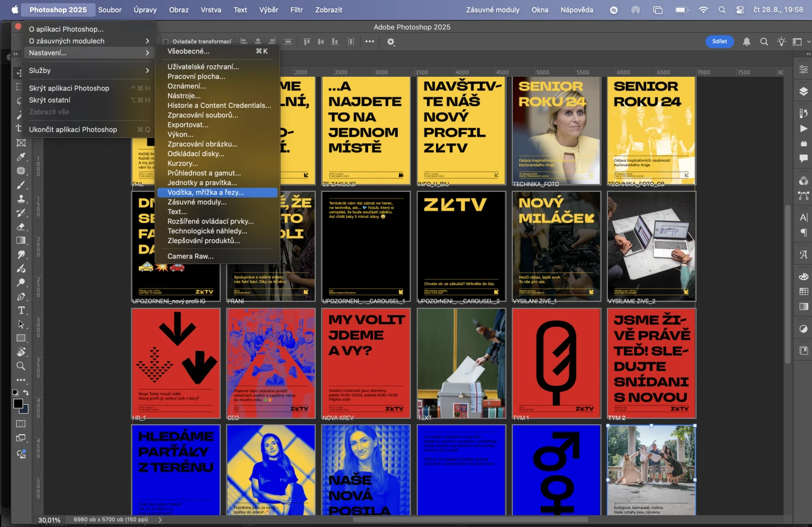Expand the Nastavení submenu

point(89,53)
